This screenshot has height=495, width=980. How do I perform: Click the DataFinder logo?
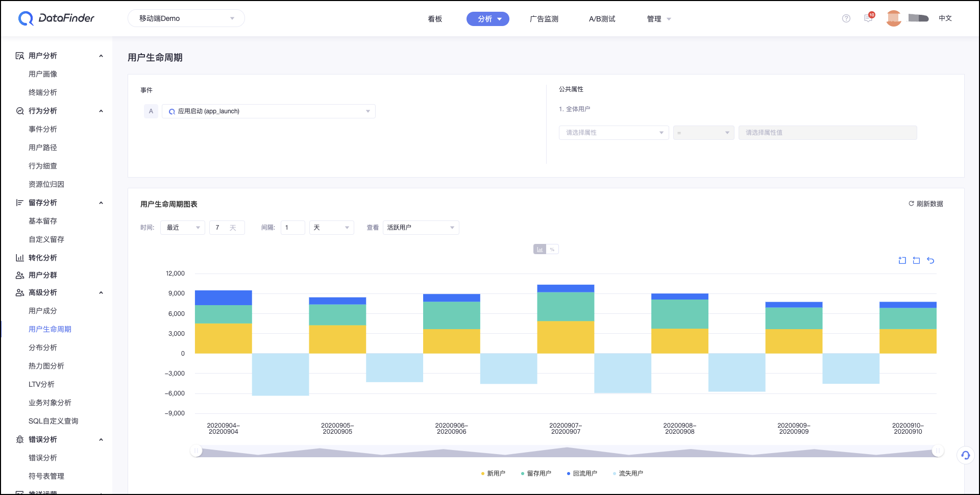56,18
